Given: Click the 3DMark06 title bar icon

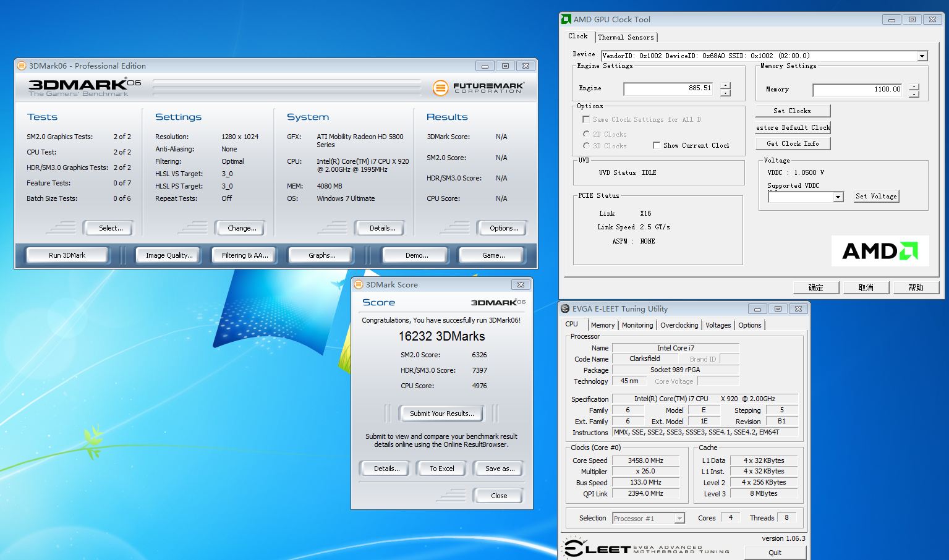Looking at the screenshot, I should (22, 66).
